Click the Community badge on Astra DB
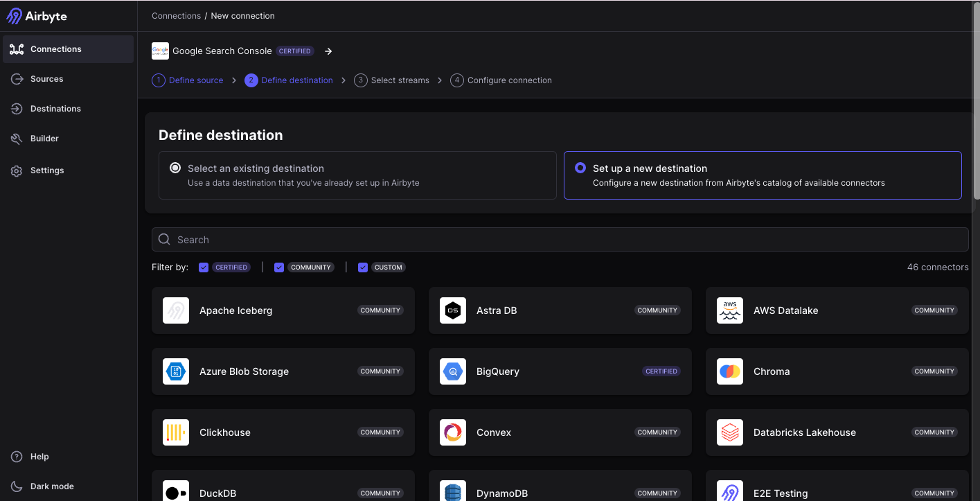Image resolution: width=980 pixels, height=501 pixels. point(657,310)
